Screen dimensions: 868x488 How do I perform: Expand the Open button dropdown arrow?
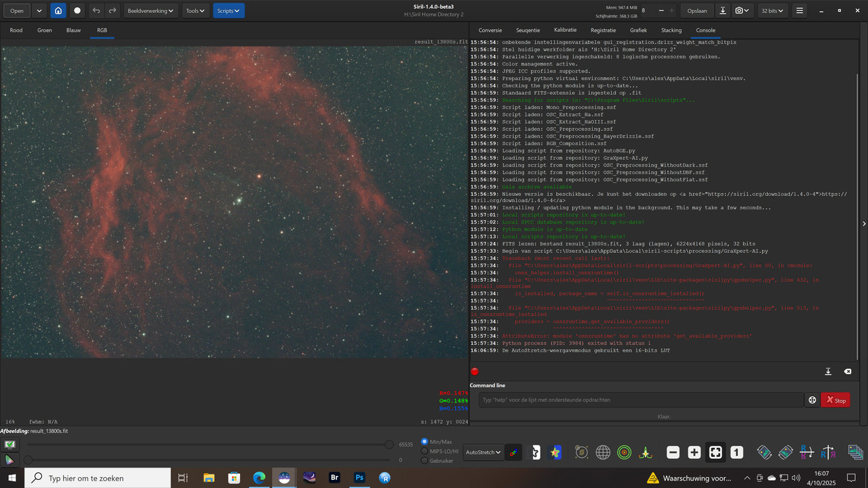click(x=38, y=10)
